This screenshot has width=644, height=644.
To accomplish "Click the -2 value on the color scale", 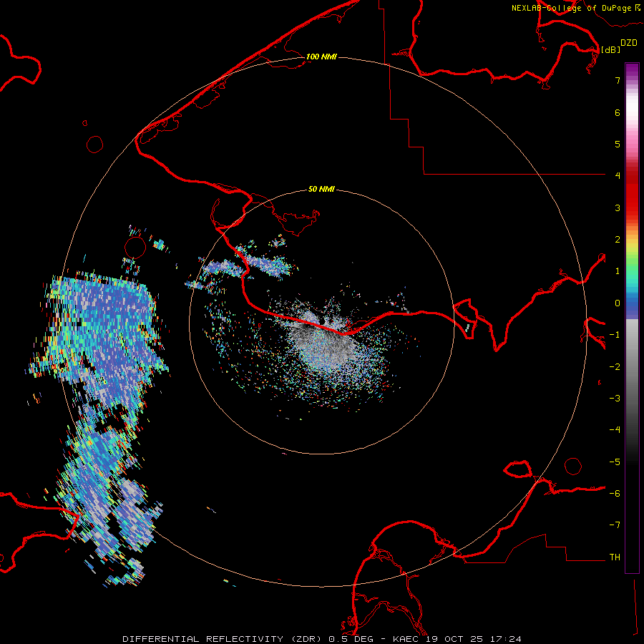I will tap(615, 367).
